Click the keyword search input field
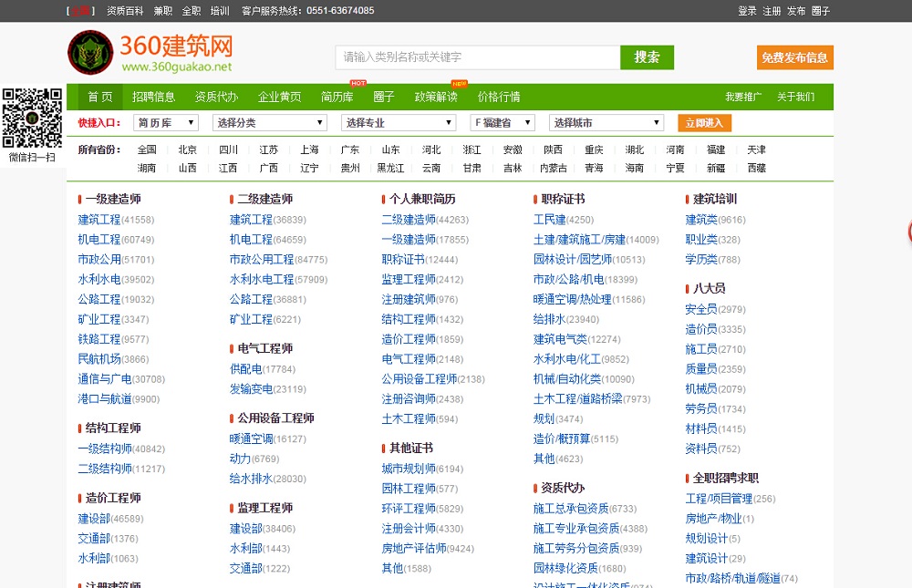 (477, 57)
